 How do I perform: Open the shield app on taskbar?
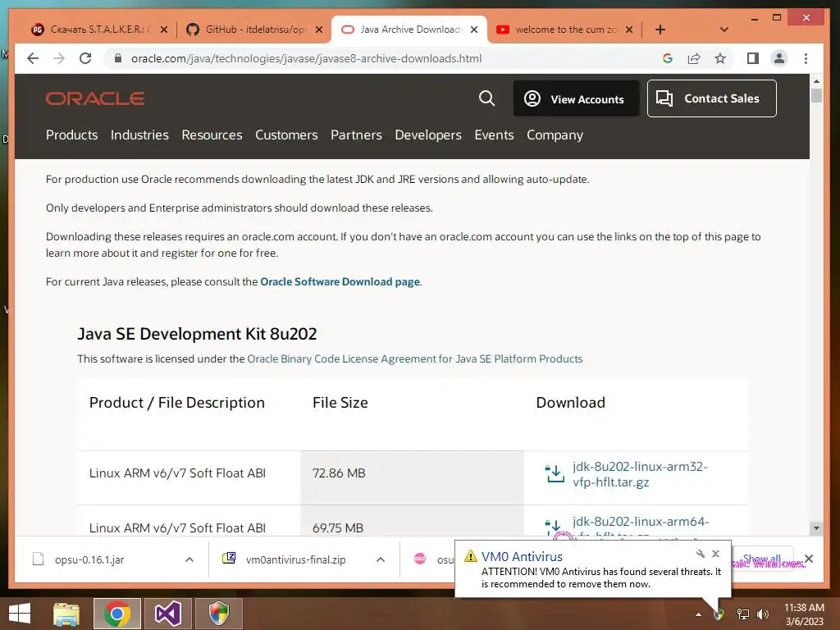[x=218, y=614]
